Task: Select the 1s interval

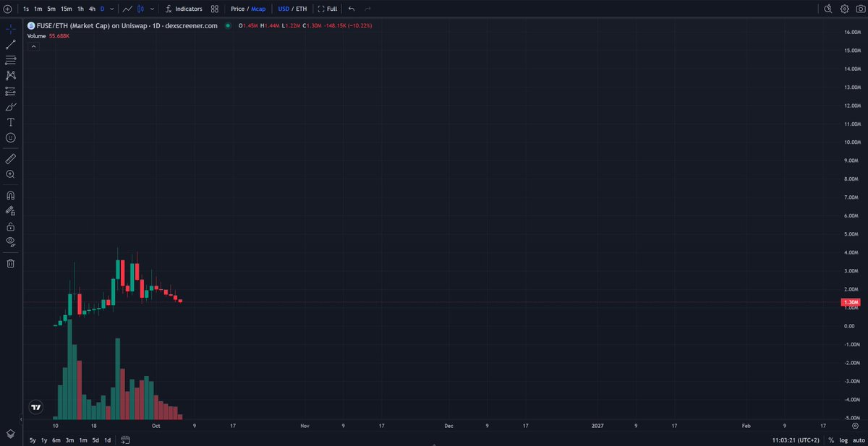Action: point(26,9)
